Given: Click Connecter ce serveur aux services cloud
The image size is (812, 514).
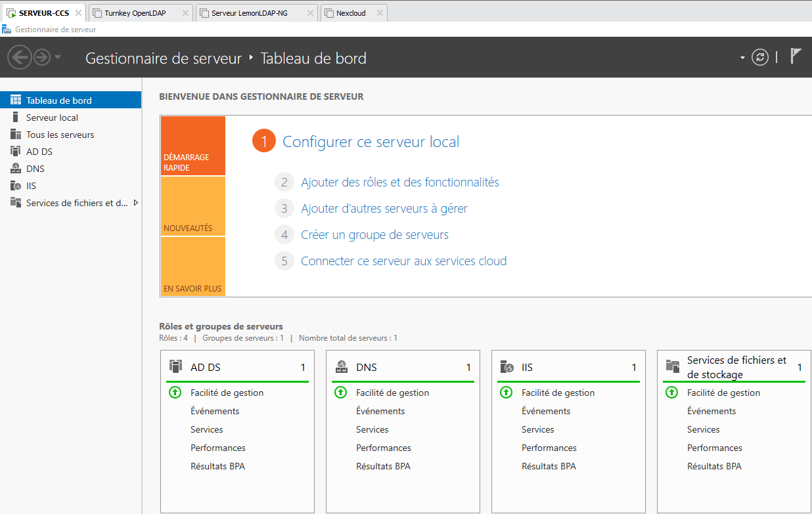Looking at the screenshot, I should click(403, 261).
